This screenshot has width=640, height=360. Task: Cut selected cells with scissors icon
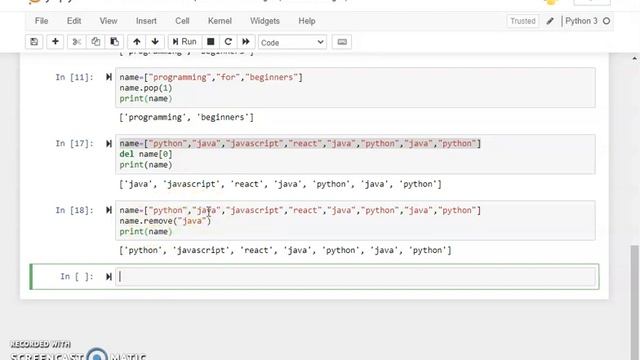(x=76, y=42)
